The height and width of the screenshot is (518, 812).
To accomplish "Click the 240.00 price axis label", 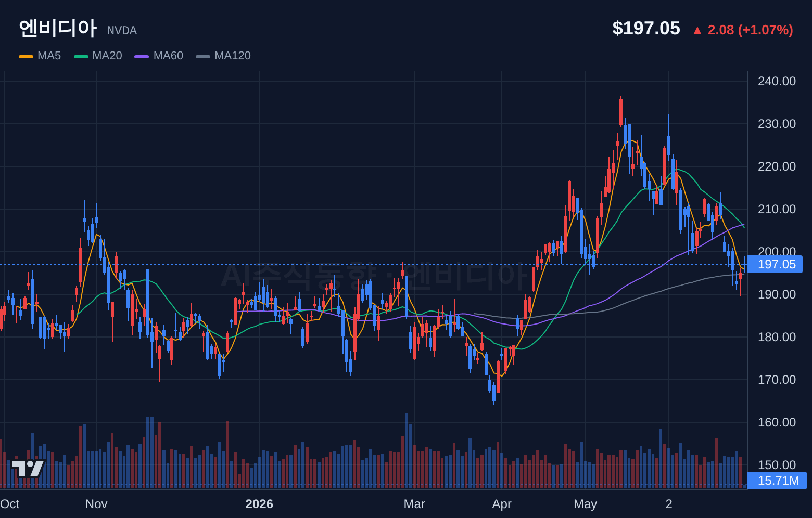I will pos(777,81).
